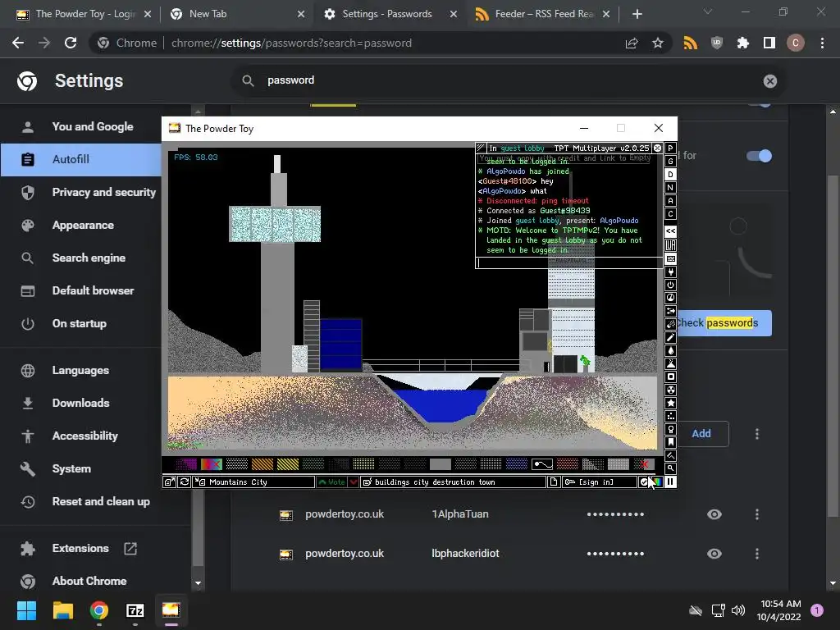Pause the Powder Toy simulation
This screenshot has width=840, height=630.
670,482
